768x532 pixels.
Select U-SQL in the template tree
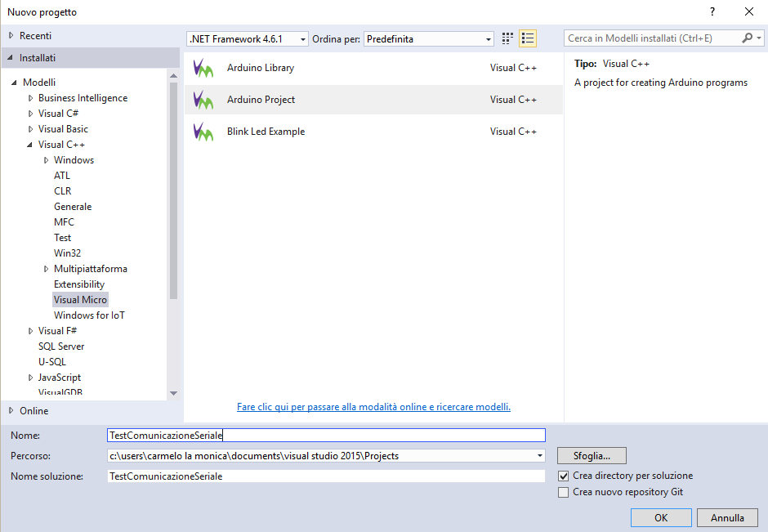52,362
